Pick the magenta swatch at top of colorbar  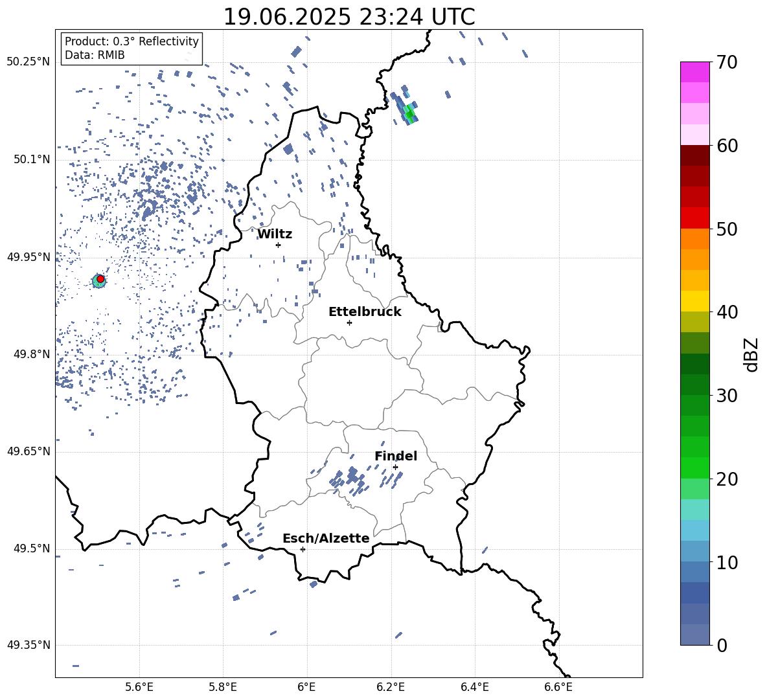click(694, 72)
